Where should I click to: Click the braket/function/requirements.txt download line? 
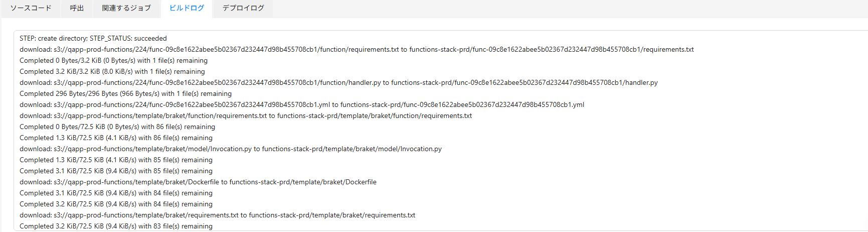(x=246, y=115)
